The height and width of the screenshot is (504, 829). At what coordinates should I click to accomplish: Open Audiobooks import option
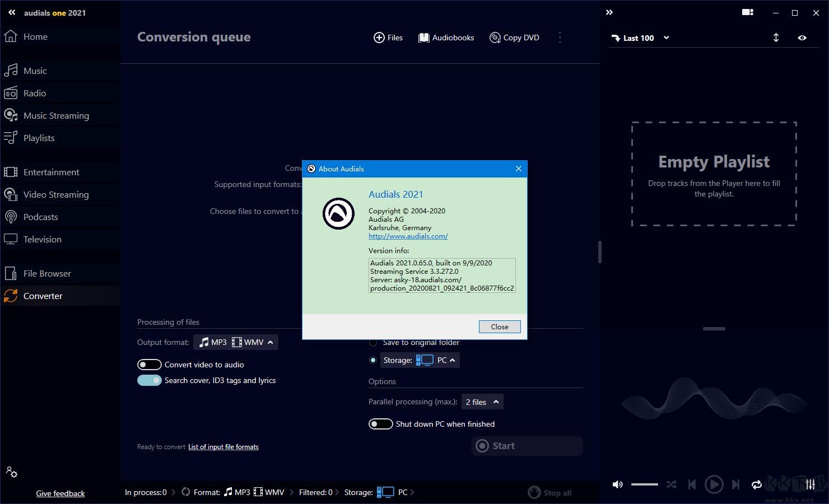[446, 38]
